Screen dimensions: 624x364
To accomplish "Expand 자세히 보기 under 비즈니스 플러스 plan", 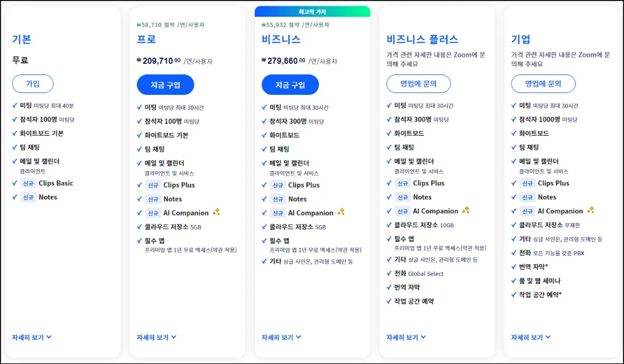I will [x=406, y=337].
